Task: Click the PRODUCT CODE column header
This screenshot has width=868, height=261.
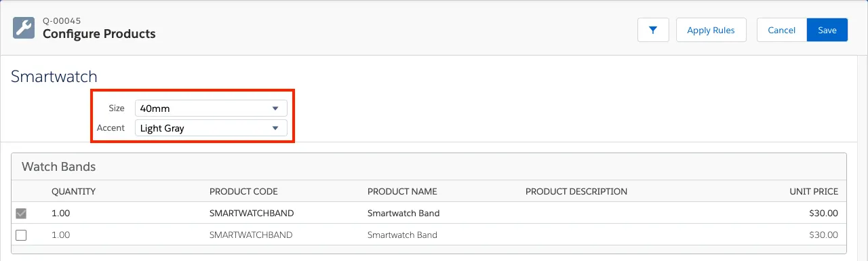Action: click(x=243, y=191)
